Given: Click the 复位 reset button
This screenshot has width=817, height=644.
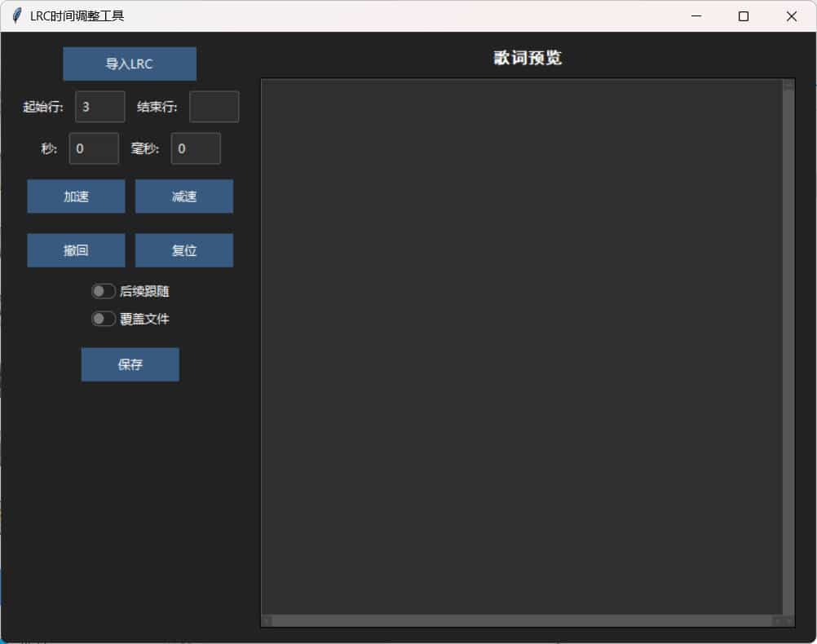Looking at the screenshot, I should coord(184,250).
